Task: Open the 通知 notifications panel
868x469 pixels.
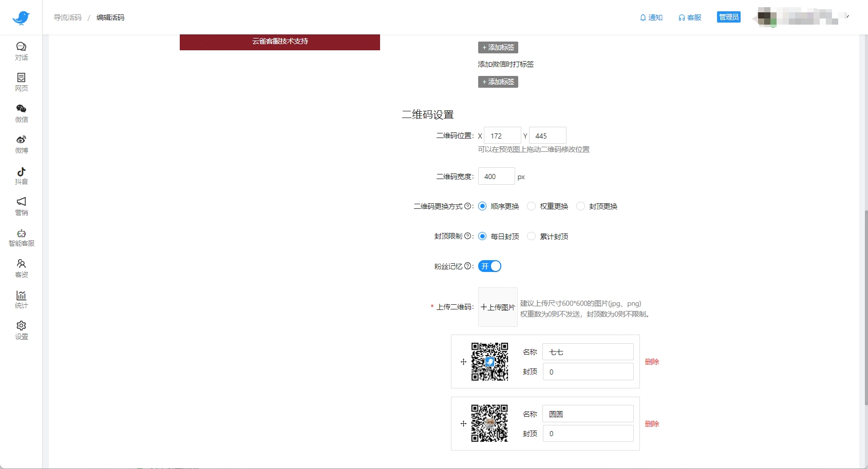Action: 651,17
